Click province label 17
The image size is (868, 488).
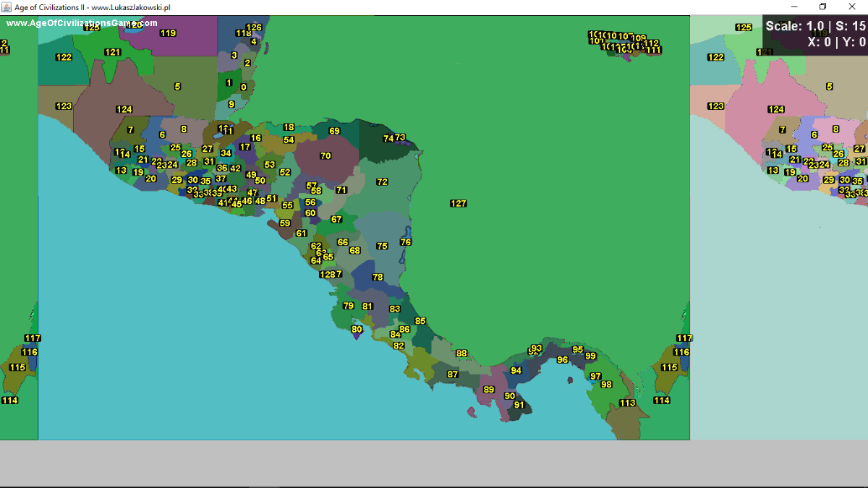coord(245,147)
